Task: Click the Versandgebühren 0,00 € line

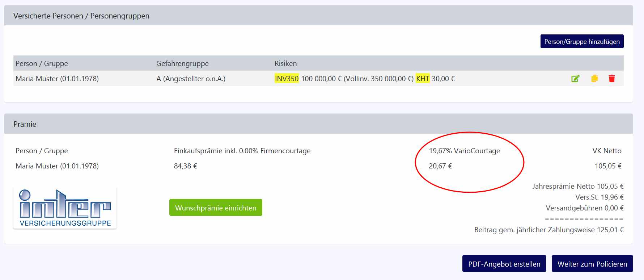Action: point(585,208)
